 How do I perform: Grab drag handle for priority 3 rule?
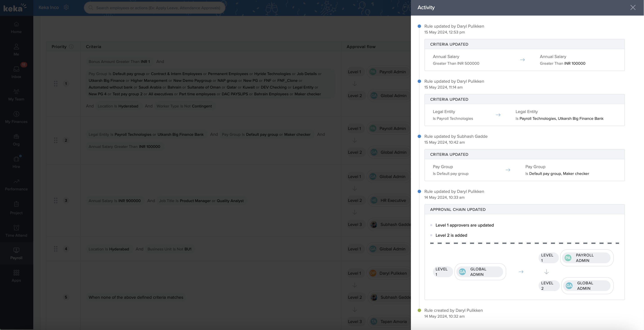(56, 201)
